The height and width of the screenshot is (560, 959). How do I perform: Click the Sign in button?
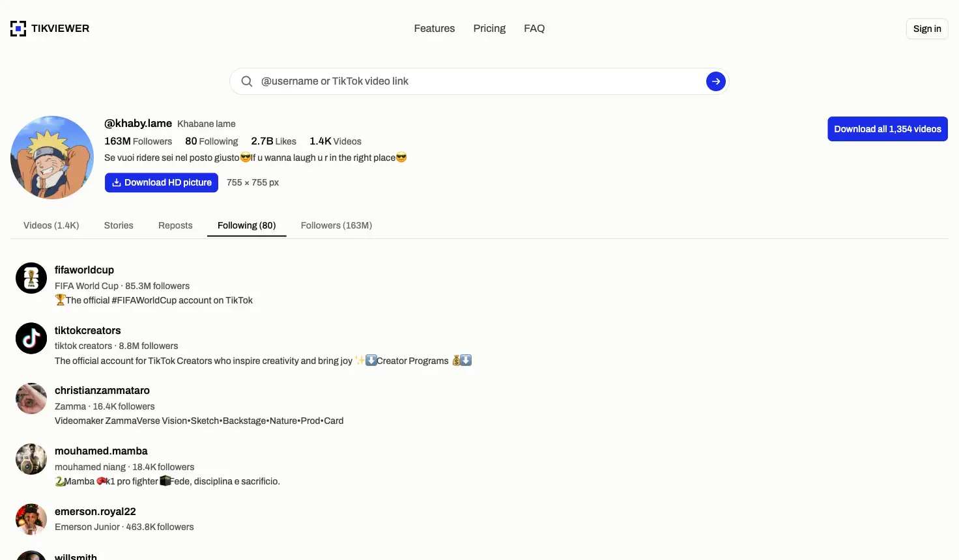tap(927, 29)
